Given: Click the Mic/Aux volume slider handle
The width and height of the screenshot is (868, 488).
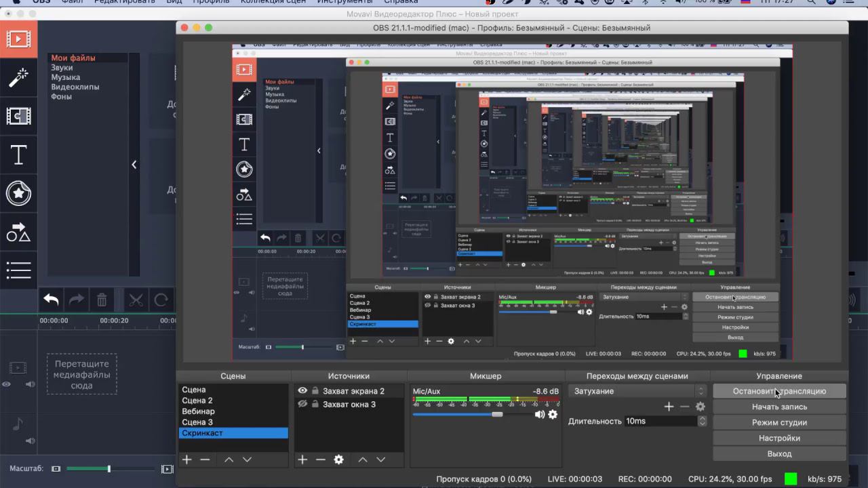Looking at the screenshot, I should coord(497,414).
